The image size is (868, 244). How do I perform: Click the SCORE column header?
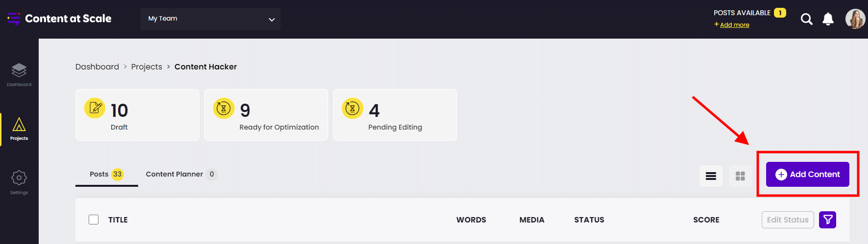706,220
